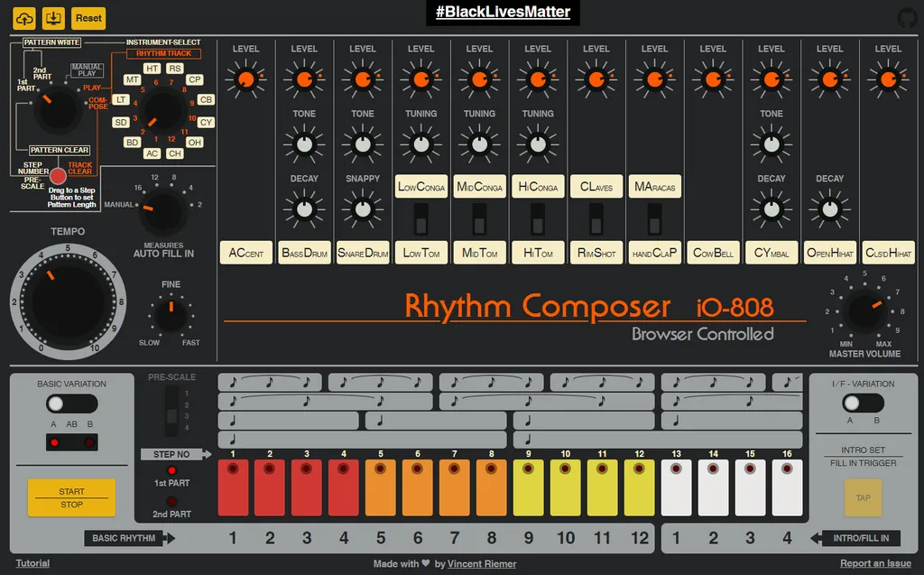Click the download/save icon next to upload
Viewport: 924px width, 575px height.
pyautogui.click(x=53, y=18)
